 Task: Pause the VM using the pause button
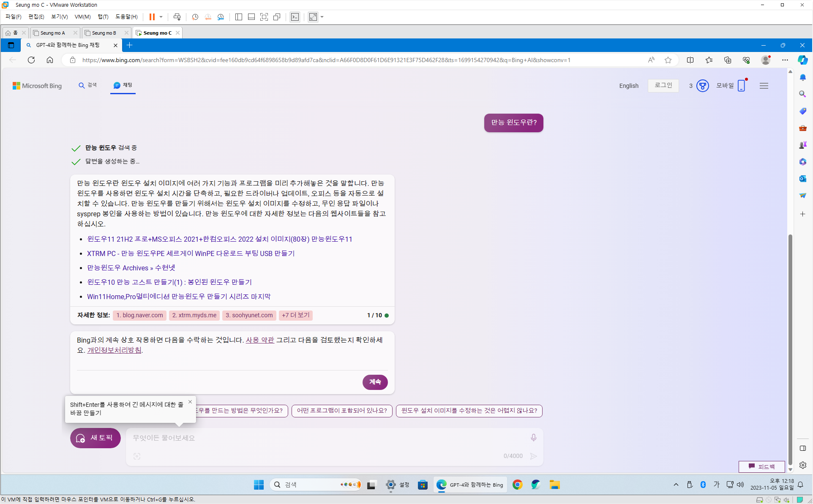pos(152,17)
